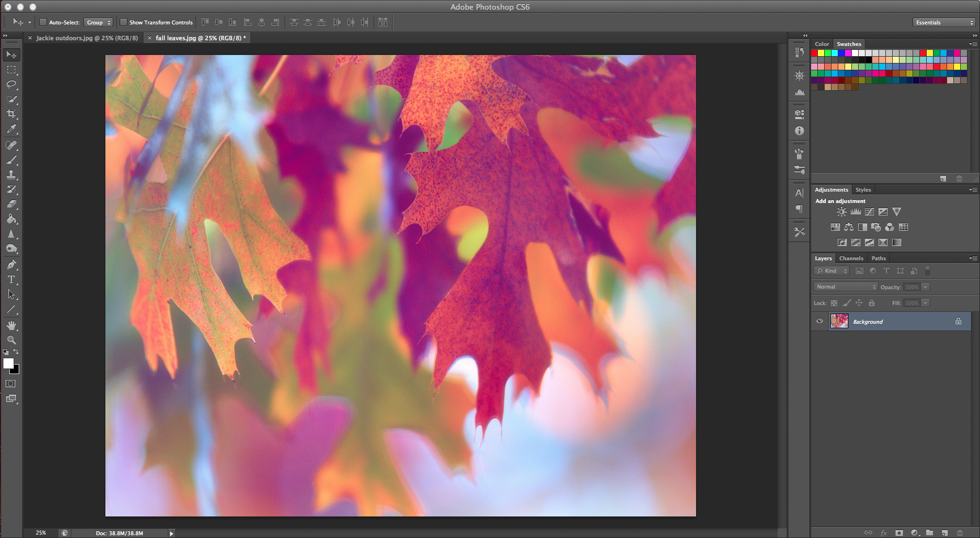Select the Type tool
The image size is (980, 538).
pyautogui.click(x=11, y=279)
